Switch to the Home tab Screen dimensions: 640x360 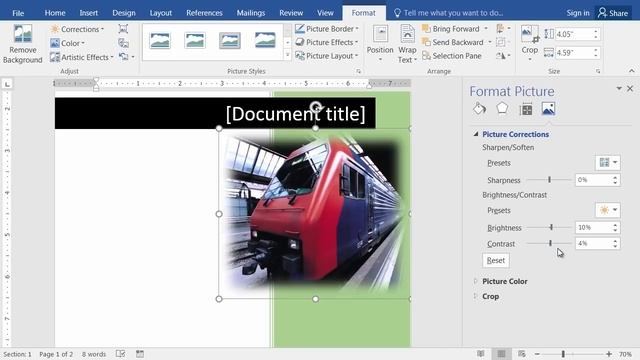55,13
